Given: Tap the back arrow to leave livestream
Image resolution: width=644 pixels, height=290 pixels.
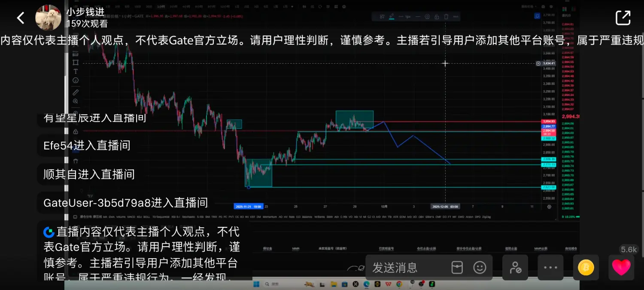Looking at the screenshot, I should tap(20, 18).
